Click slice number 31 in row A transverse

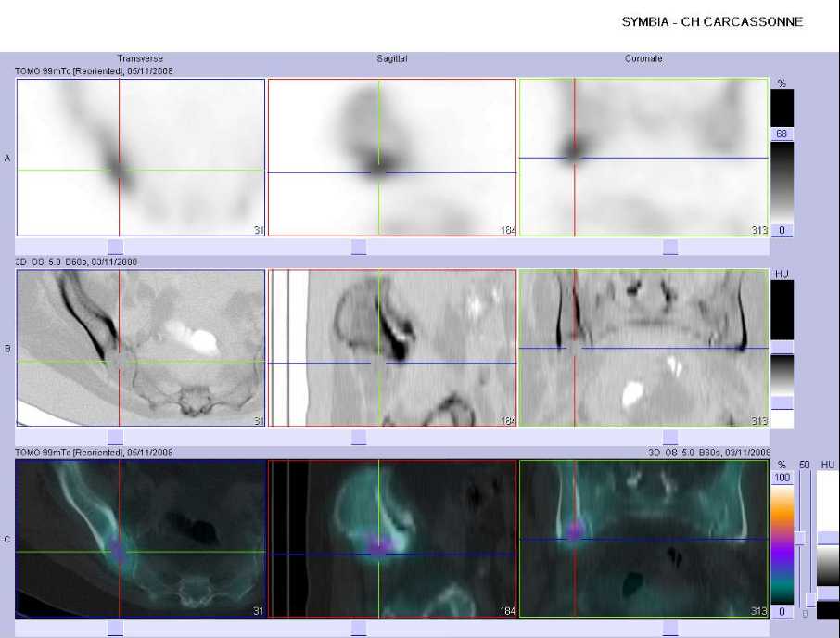pos(259,230)
